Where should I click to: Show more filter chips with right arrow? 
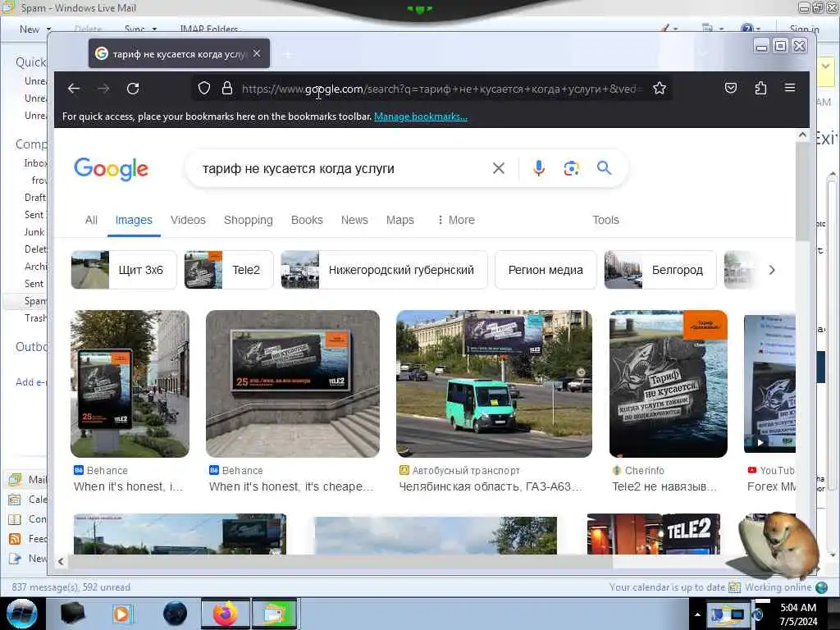click(x=772, y=270)
